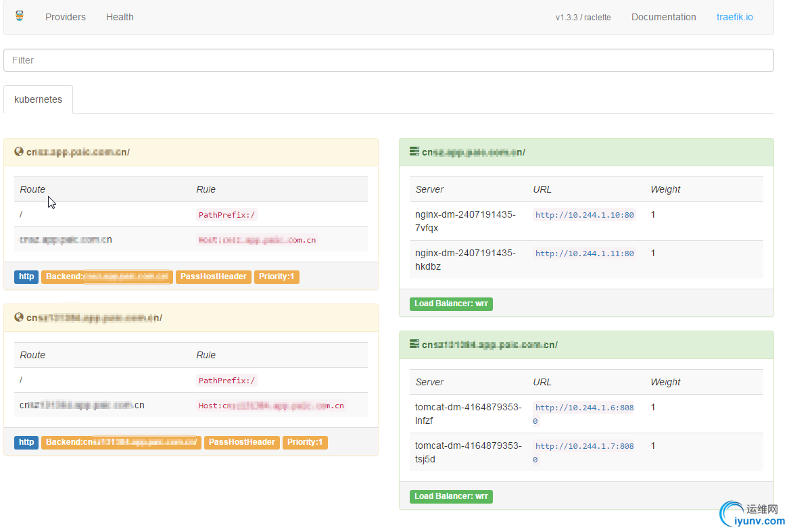Click the server icon of the nginx backend panel
Viewport: 789px width, 532px height.
tap(414, 151)
